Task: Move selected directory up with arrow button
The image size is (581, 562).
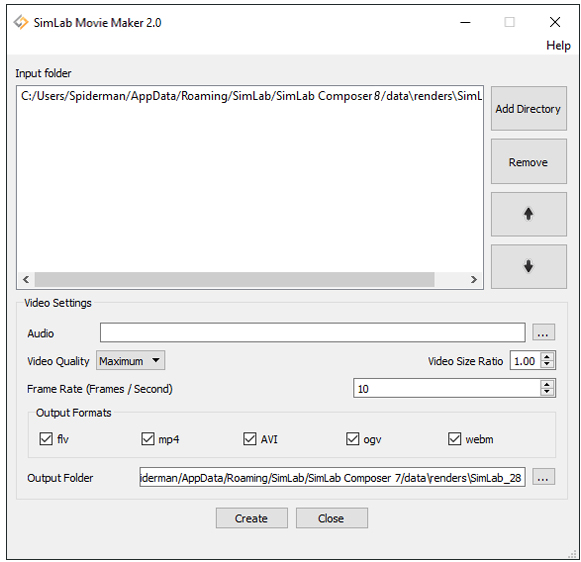Action: point(529,214)
